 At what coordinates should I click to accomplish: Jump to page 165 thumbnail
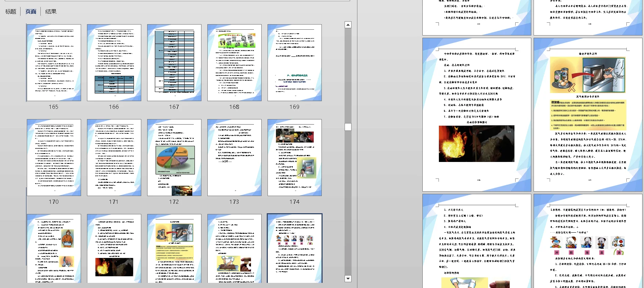(x=54, y=63)
